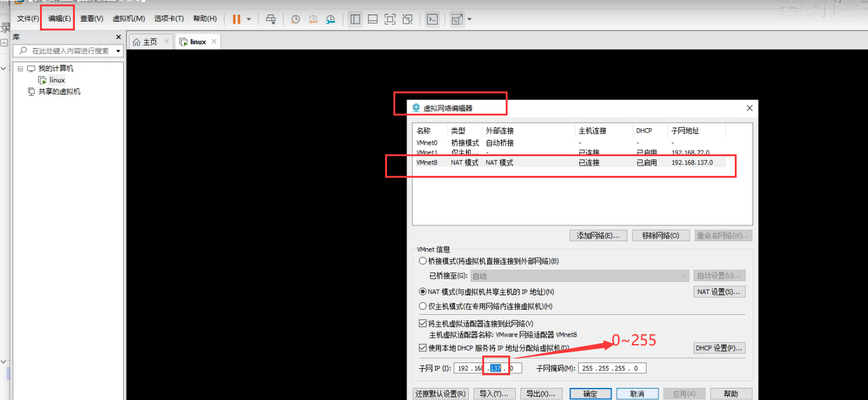Viewport: 868px width, 400px height.
Task: Click the NAT 设置(S)... button
Action: tap(719, 292)
